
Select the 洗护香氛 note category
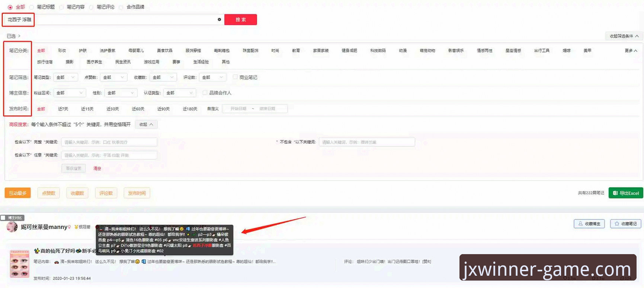point(108,51)
